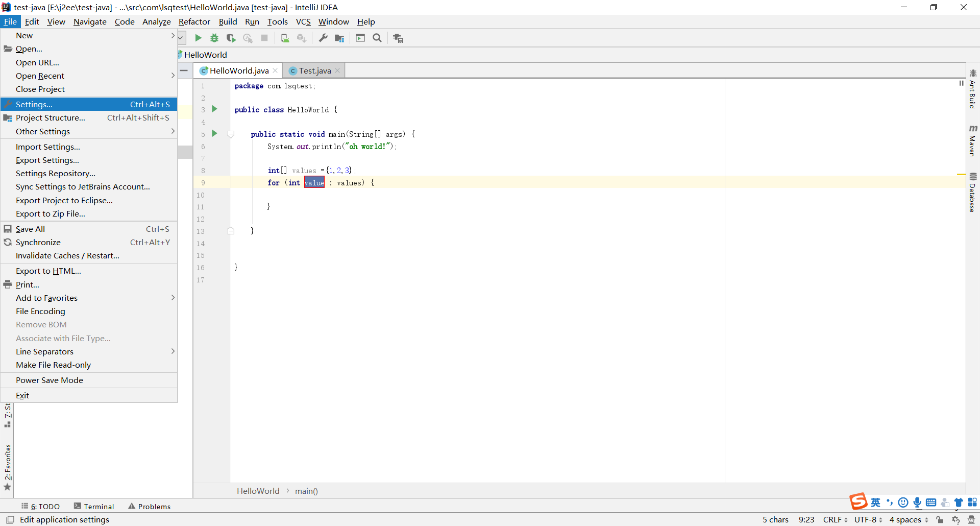This screenshot has height=526, width=980.
Task: Click HelloWorld in the editor breadcrumb
Action: click(258, 491)
